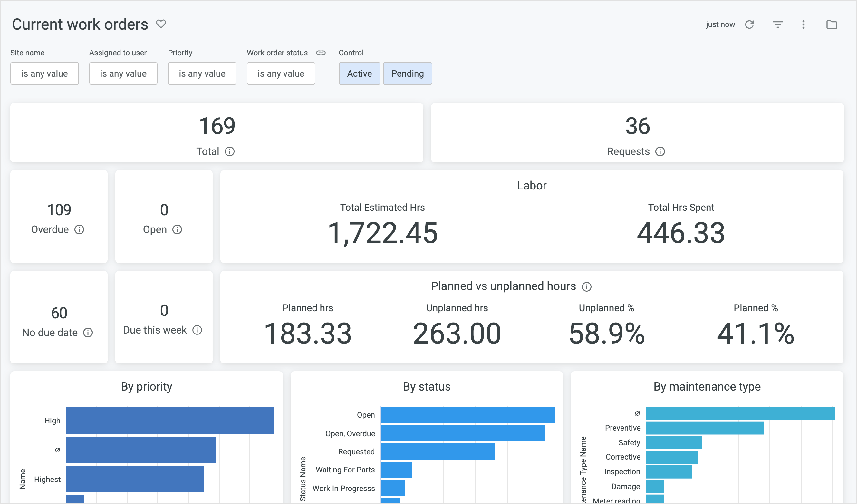Toggle the Pending control filter

pos(407,73)
